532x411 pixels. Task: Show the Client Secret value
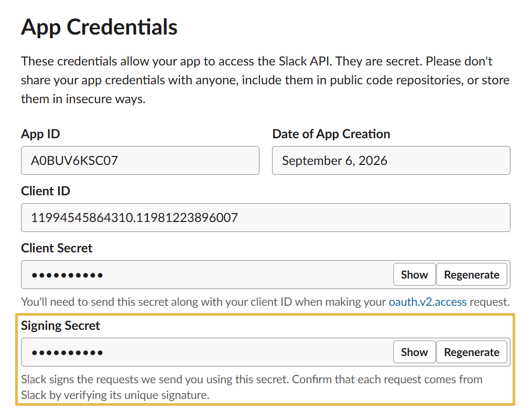(414, 274)
